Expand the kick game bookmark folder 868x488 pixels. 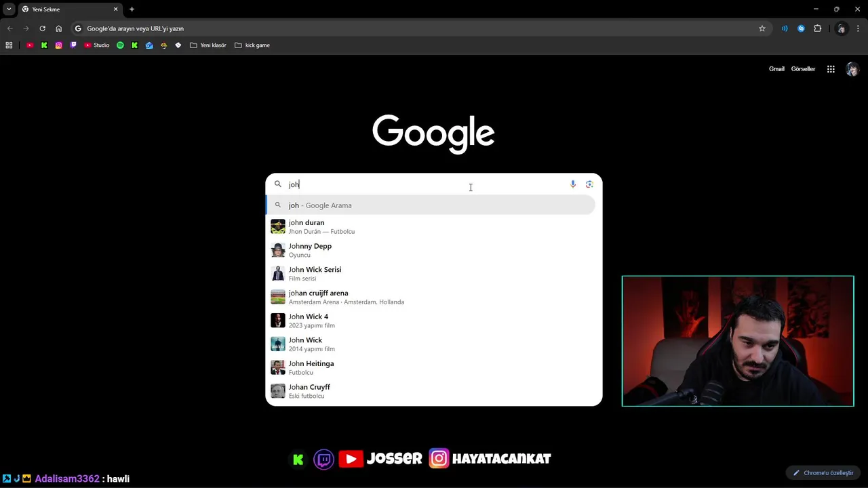pos(252,45)
